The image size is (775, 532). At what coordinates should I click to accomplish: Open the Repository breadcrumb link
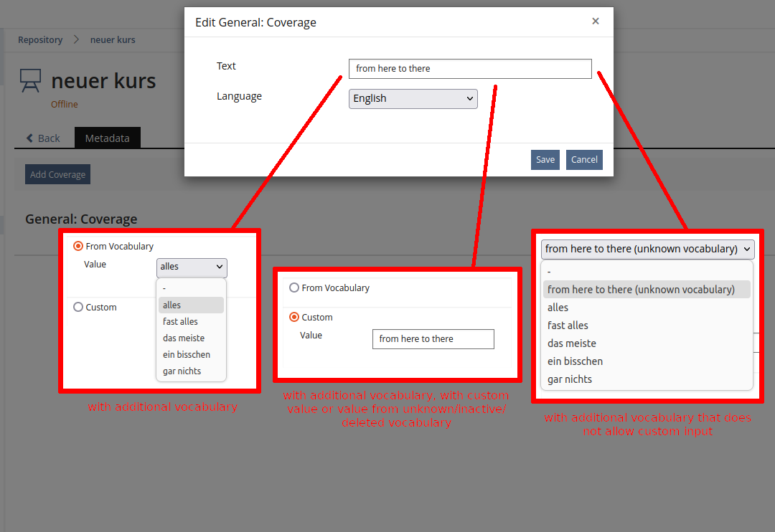click(40, 40)
